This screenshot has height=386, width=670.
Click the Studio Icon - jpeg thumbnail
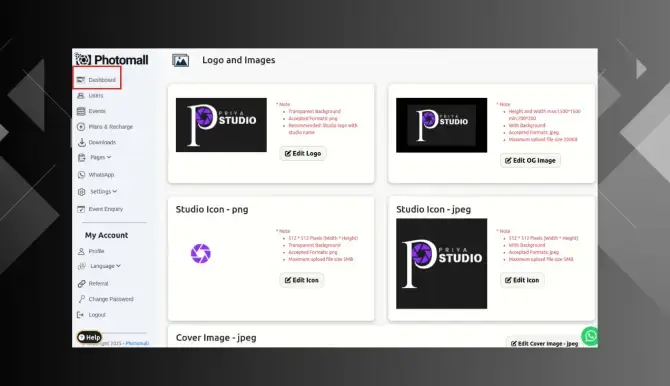pos(441,264)
